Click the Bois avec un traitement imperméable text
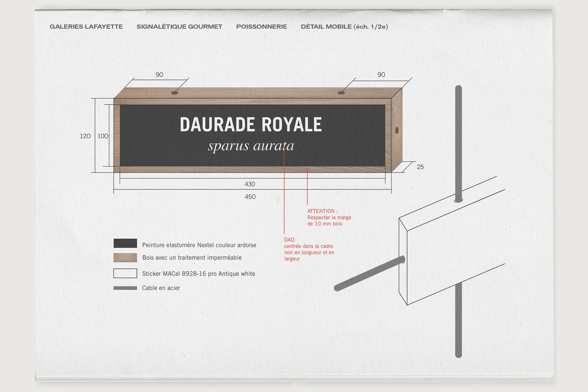This screenshot has width=588, height=392. [192, 258]
